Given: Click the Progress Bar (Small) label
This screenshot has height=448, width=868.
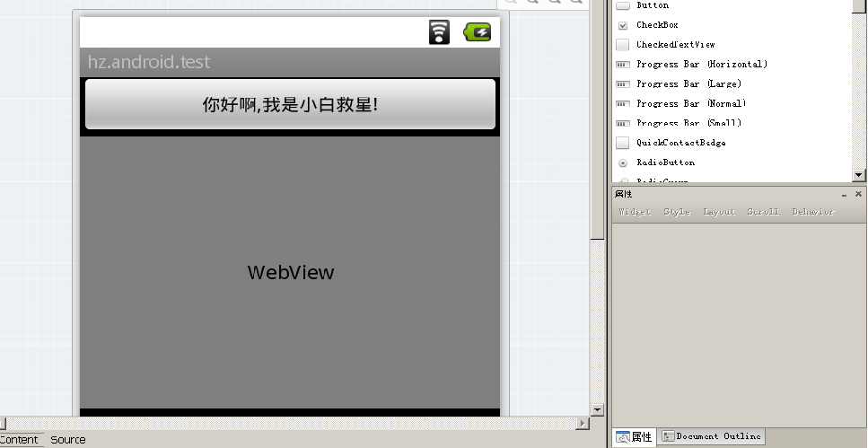Looking at the screenshot, I should pyautogui.click(x=688, y=123).
